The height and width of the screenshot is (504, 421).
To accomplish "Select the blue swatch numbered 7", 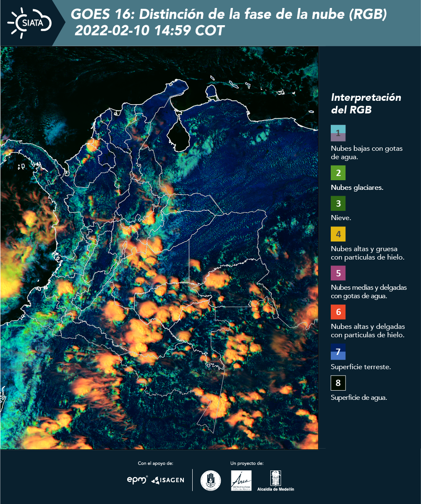I will 338,352.
